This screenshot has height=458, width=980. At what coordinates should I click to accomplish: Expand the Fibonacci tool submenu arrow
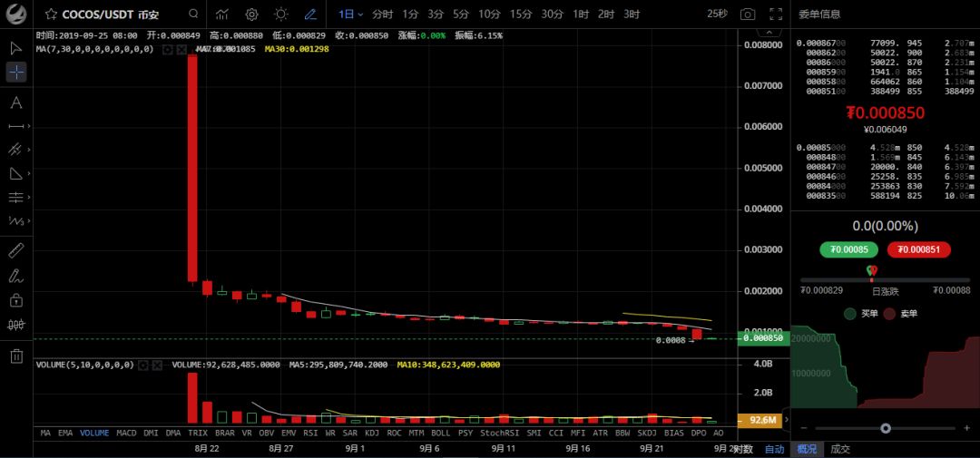[x=29, y=198]
